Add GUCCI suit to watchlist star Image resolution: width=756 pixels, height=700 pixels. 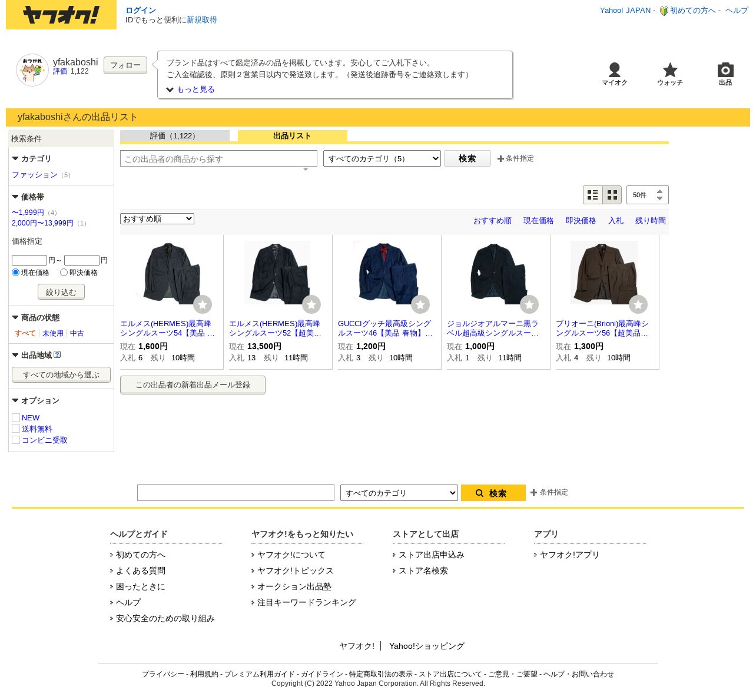[420, 304]
